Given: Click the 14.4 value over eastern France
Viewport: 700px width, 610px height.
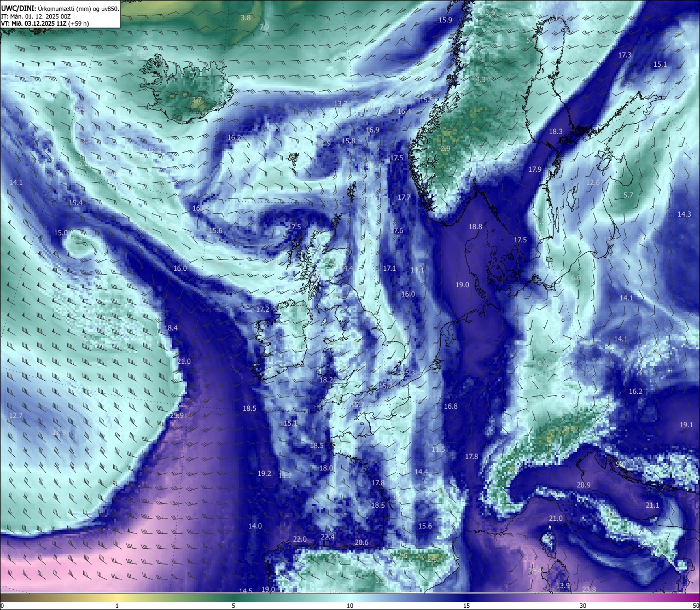Looking at the screenshot, I should pos(421,472).
